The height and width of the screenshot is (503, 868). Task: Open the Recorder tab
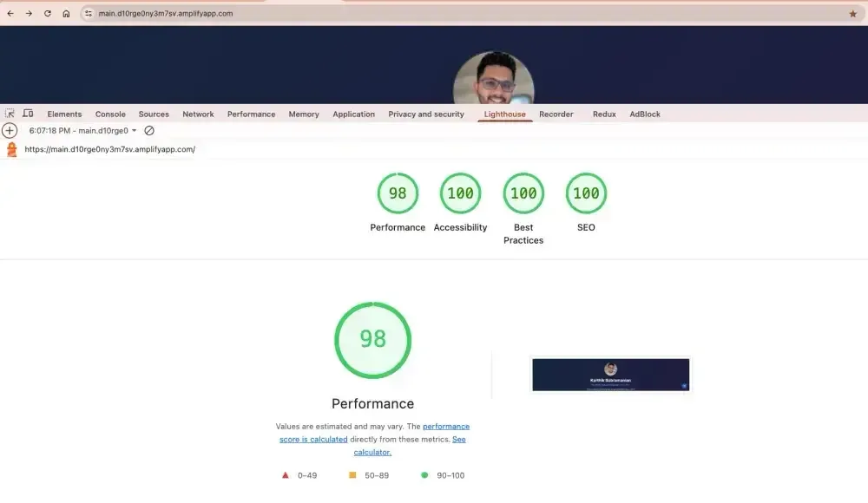[x=556, y=114]
